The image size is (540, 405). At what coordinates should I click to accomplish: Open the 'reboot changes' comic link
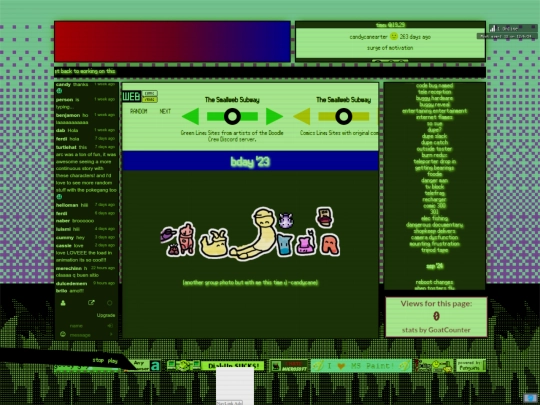[x=434, y=282]
